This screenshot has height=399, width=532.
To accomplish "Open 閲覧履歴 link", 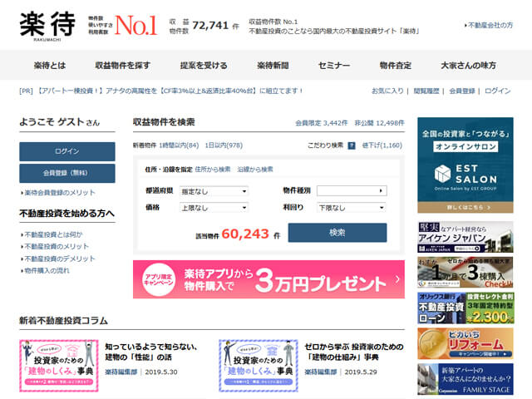I will coord(426,91).
